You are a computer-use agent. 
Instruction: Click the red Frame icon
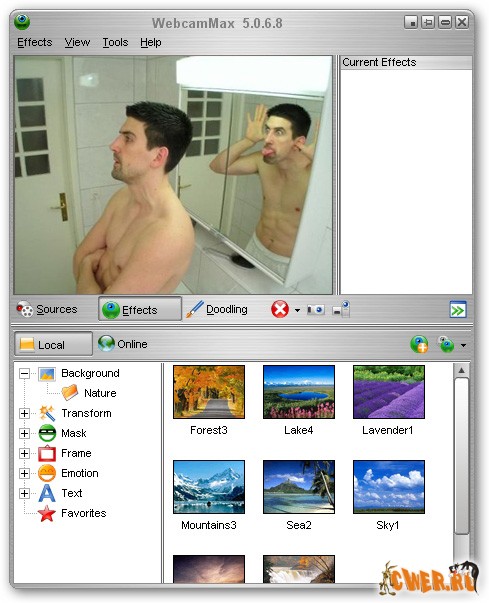[x=47, y=453]
